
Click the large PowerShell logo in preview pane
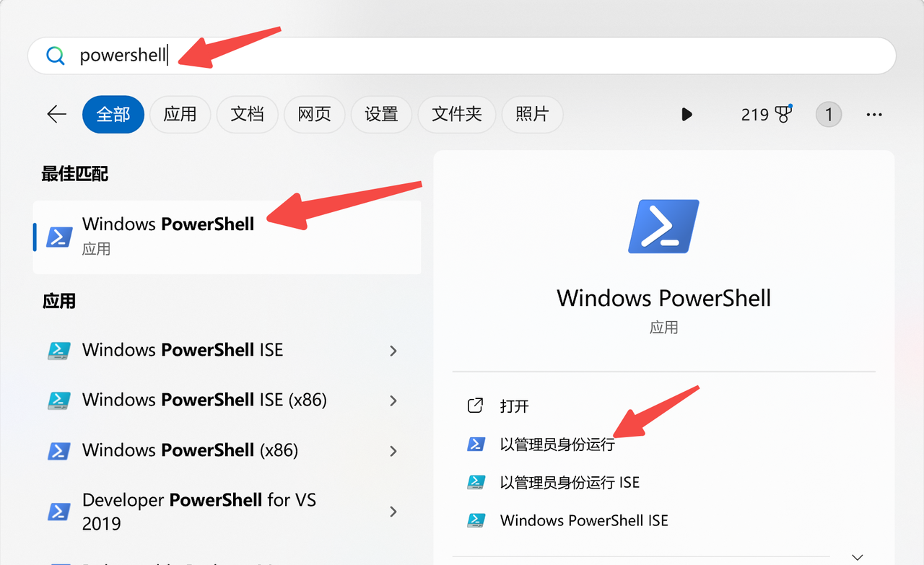pos(663,226)
